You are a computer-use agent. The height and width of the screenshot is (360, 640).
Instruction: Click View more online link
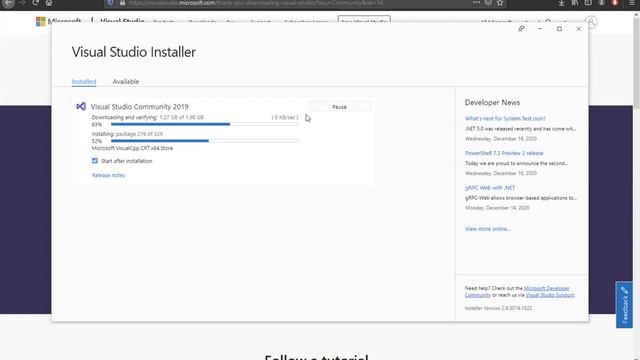(x=488, y=229)
